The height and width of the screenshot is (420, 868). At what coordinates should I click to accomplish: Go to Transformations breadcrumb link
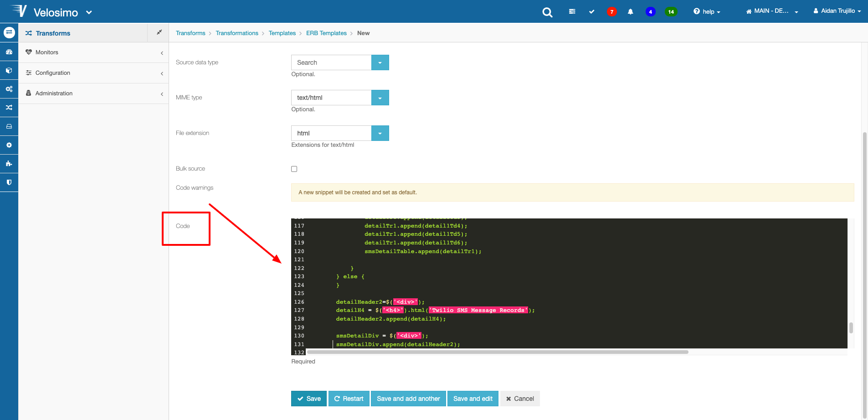(x=237, y=33)
